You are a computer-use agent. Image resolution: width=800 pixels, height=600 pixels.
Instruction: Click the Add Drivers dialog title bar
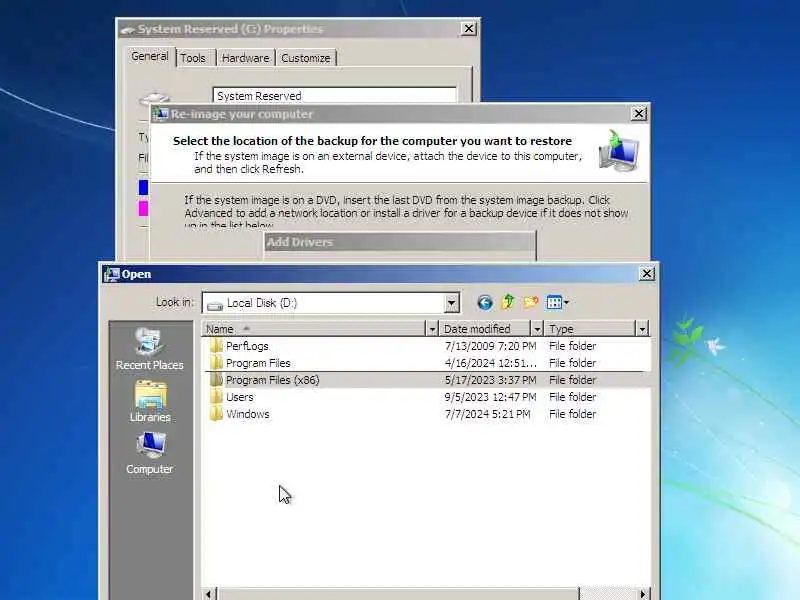400,242
